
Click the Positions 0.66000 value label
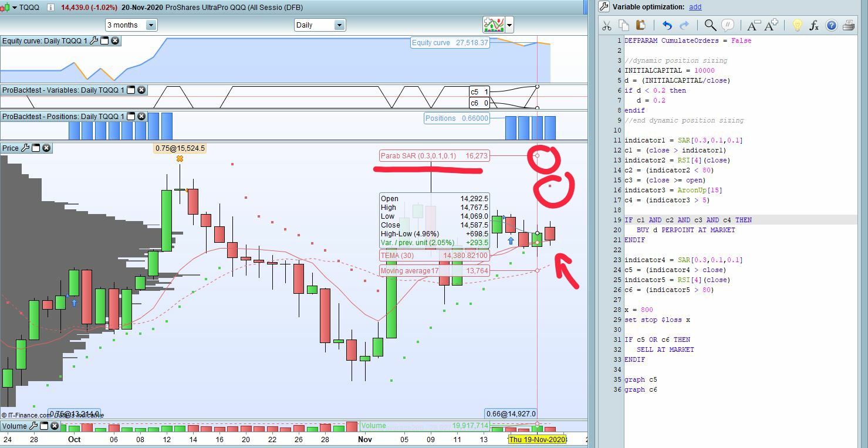457,118
